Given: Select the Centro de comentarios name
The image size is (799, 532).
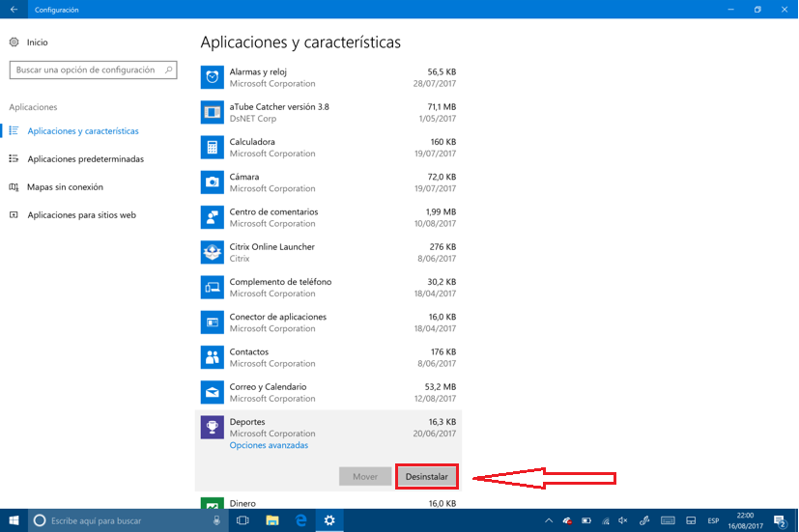Looking at the screenshot, I should 273,211.
